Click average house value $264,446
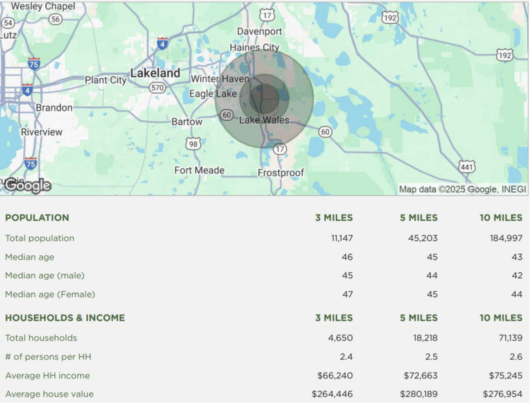The image size is (532, 406). tap(332, 394)
